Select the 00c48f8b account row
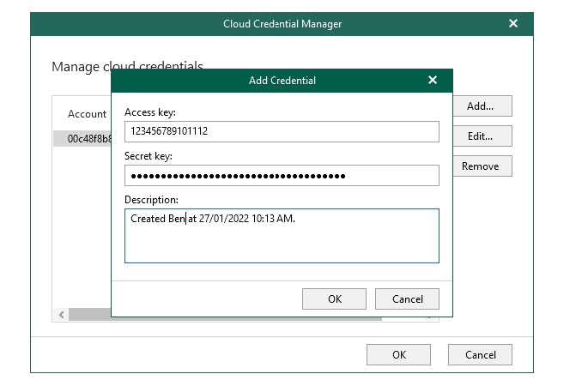The width and height of the screenshot is (588, 392). [x=82, y=139]
